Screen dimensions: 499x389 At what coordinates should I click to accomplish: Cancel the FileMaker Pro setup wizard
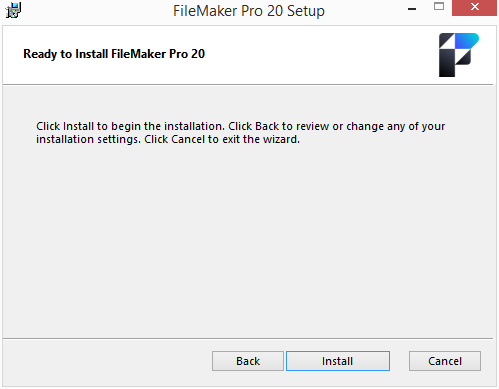445,361
